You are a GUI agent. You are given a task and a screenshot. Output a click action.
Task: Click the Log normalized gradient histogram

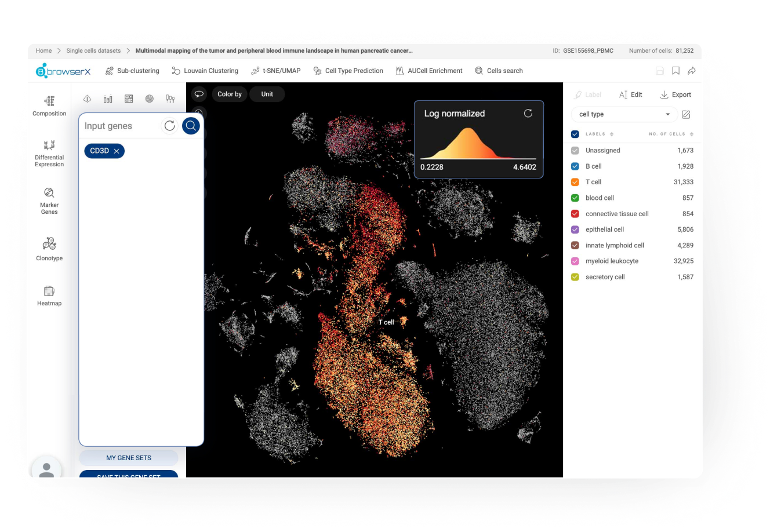pos(478,144)
